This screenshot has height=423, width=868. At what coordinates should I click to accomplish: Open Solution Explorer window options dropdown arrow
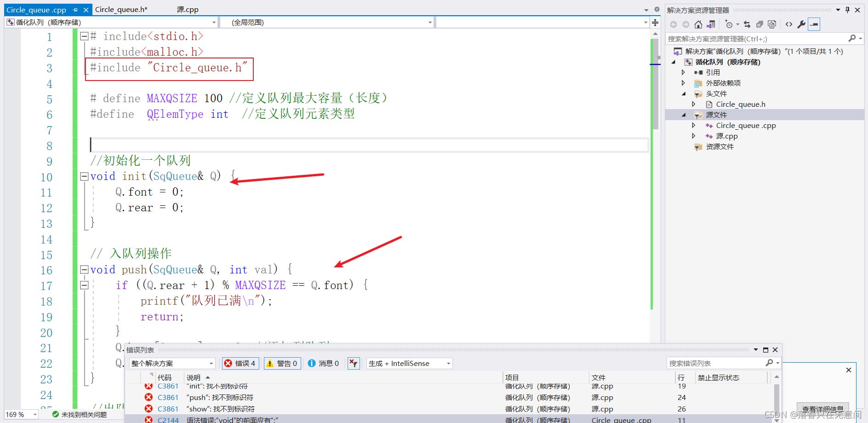(x=838, y=10)
